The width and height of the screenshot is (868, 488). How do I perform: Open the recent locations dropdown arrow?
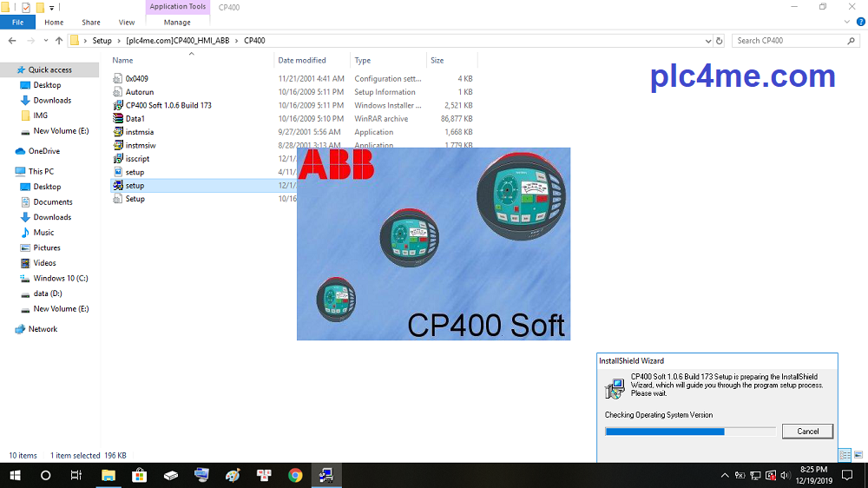(x=45, y=41)
